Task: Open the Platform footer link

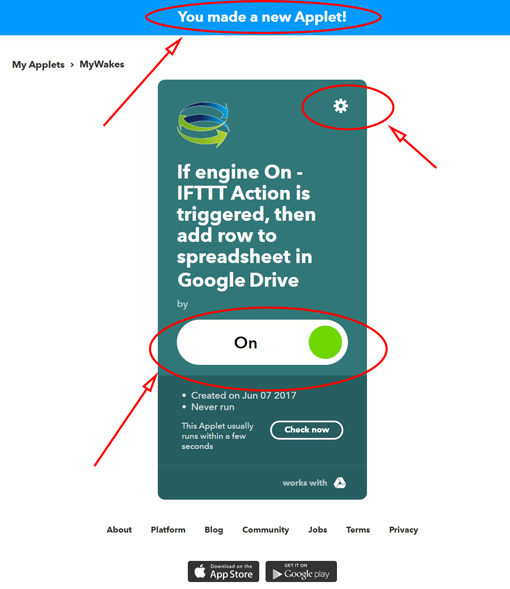Action: (168, 530)
